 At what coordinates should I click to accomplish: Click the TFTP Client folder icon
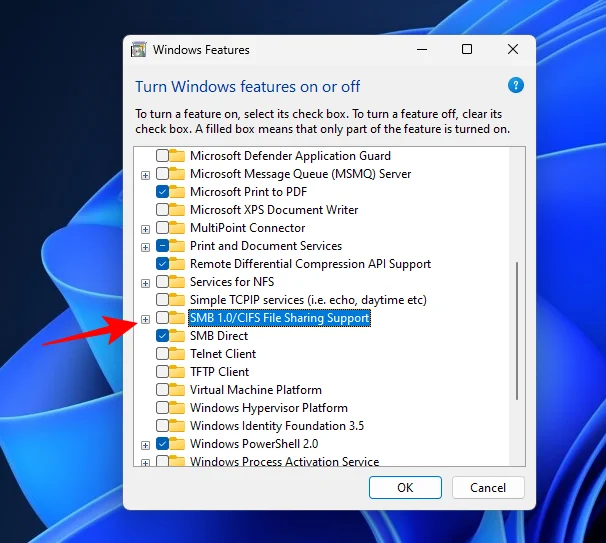point(177,372)
